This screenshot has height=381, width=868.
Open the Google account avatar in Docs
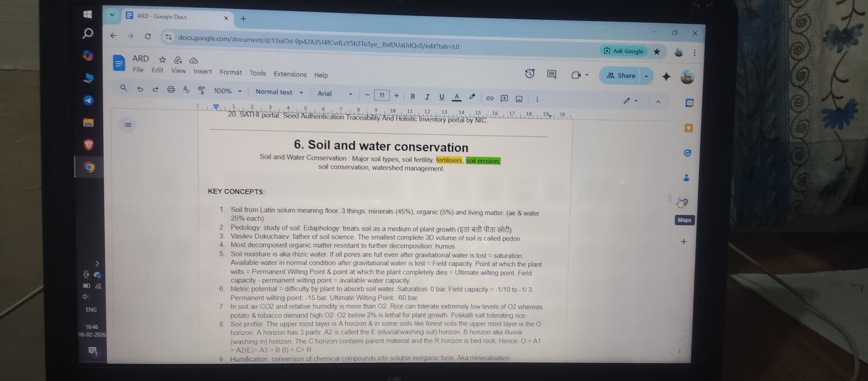point(687,77)
